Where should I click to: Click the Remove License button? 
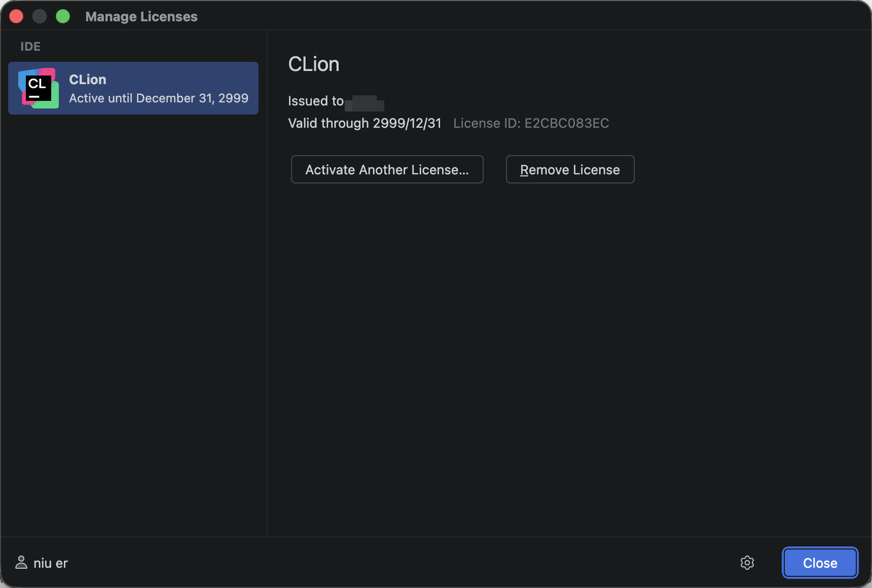(570, 169)
